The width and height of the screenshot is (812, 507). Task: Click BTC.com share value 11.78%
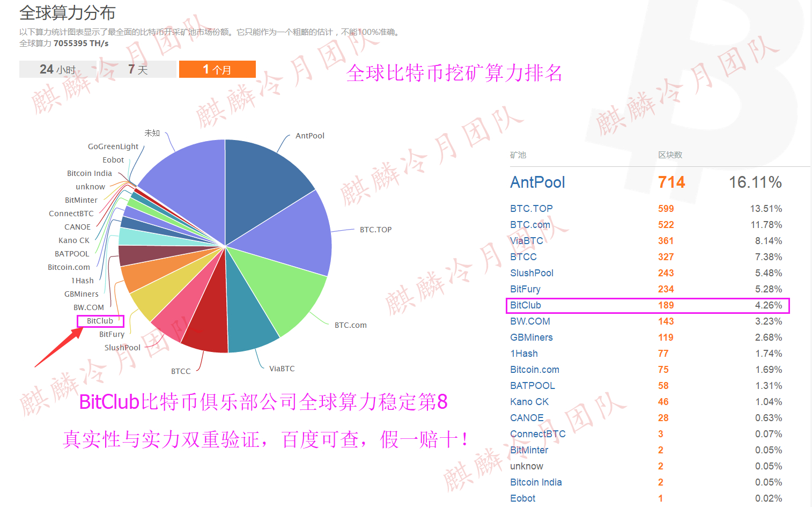coord(766,225)
